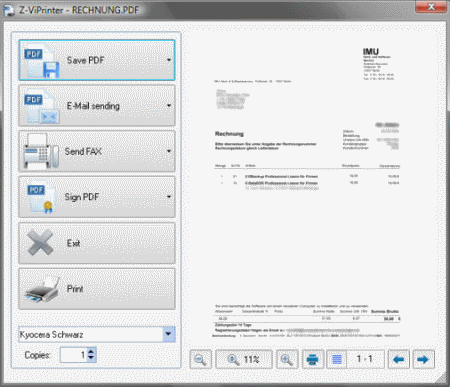450x387 pixels.
Task: Click the blue printer toolbar icon
Action: click(x=313, y=359)
